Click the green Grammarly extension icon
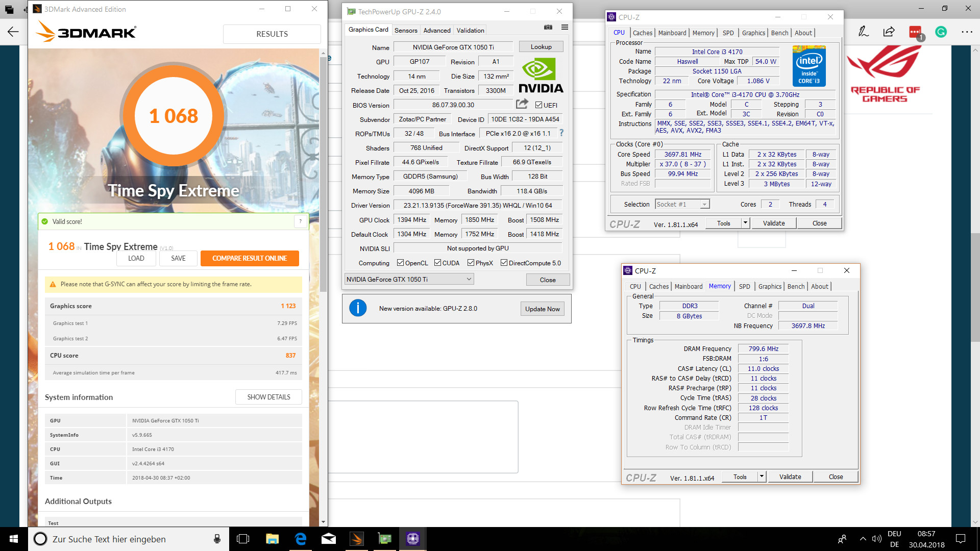This screenshot has height=551, width=980. click(941, 32)
